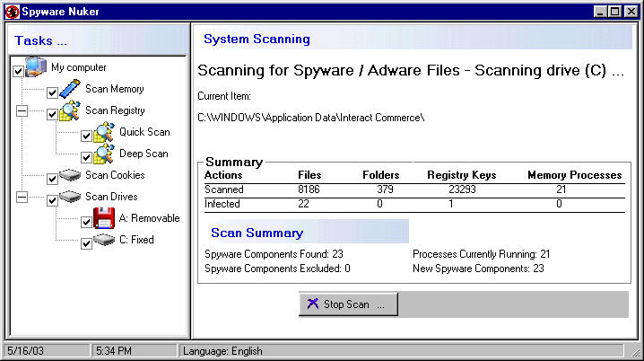Uncheck the Scan Registry checkbox
This screenshot has width=644, height=361.
52,114
